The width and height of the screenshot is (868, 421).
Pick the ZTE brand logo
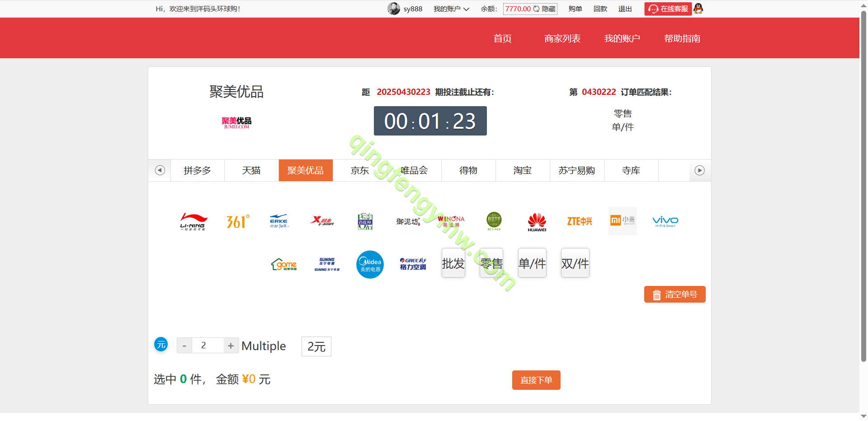[x=580, y=221]
